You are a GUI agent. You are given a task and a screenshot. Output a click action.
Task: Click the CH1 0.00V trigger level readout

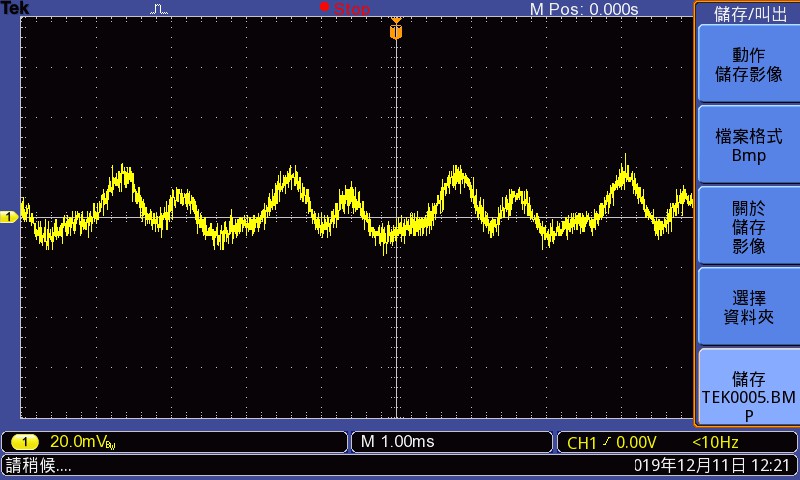pos(612,442)
